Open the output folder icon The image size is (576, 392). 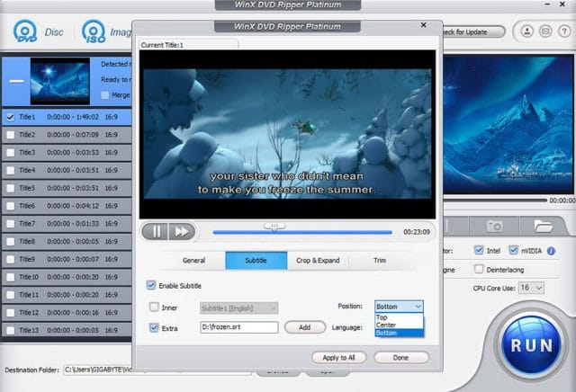pos(542,226)
